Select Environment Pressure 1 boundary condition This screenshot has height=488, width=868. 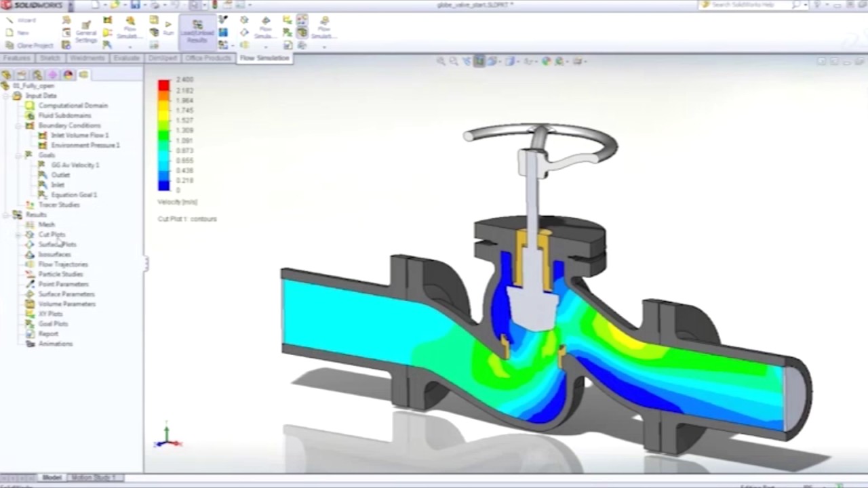85,145
